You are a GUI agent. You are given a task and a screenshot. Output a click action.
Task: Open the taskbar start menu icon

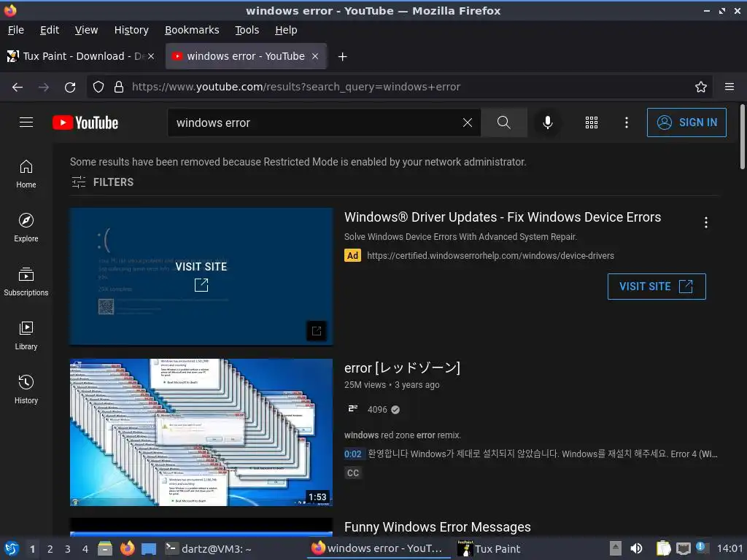[x=12, y=548]
